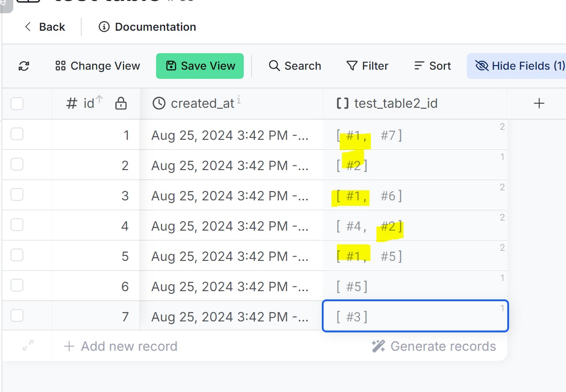
Task: Click the info icon next to Documentation
Action: 104,27
